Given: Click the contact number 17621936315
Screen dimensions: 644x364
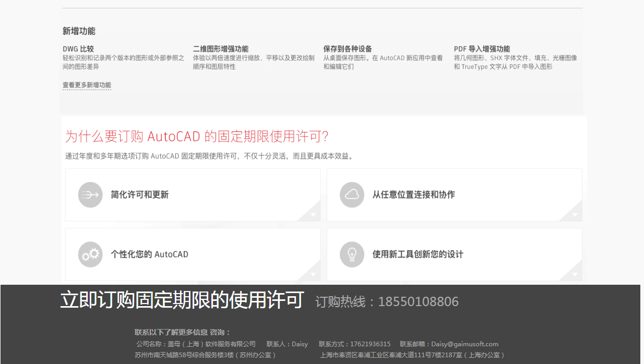Looking at the screenshot, I should (x=370, y=344).
